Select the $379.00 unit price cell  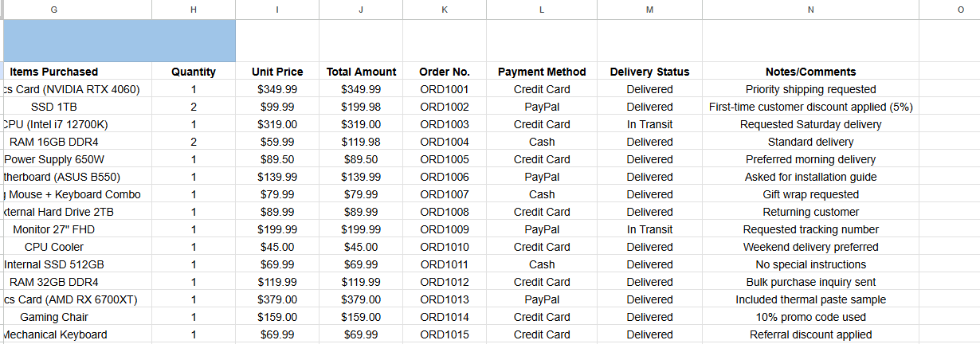coord(277,299)
